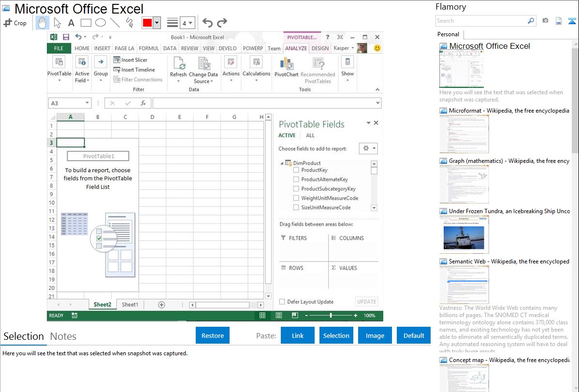Enable Defer Layout Update checkbox
The width and height of the screenshot is (579, 392).
(x=282, y=302)
